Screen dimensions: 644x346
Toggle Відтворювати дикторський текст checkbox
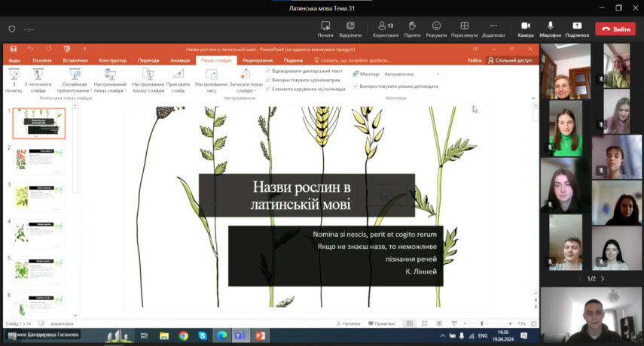tap(268, 71)
